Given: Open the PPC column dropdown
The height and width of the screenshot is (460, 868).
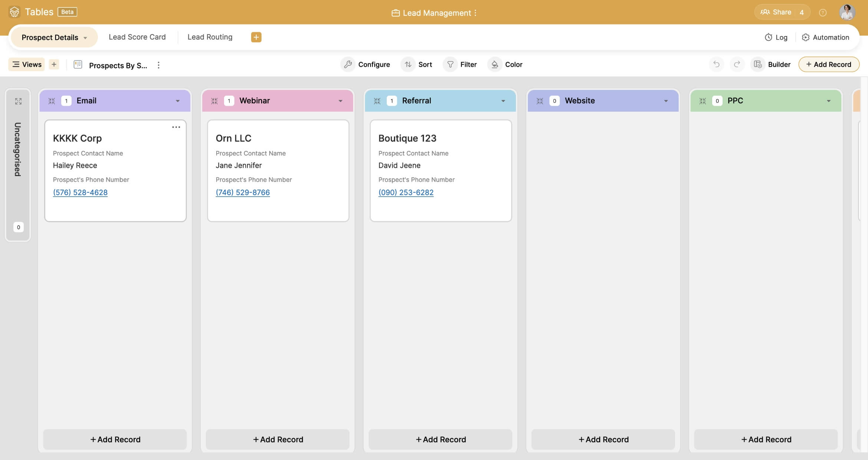Looking at the screenshot, I should (x=829, y=101).
